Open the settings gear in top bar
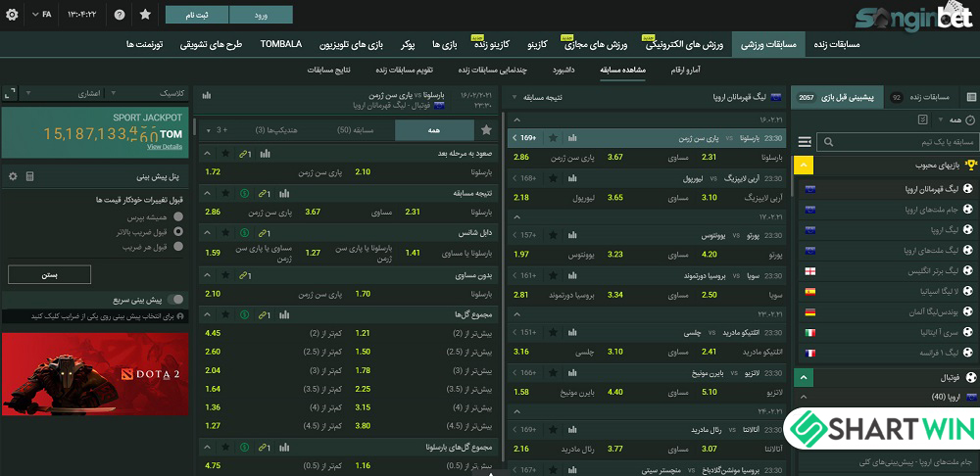980x476 pixels. coord(12,15)
